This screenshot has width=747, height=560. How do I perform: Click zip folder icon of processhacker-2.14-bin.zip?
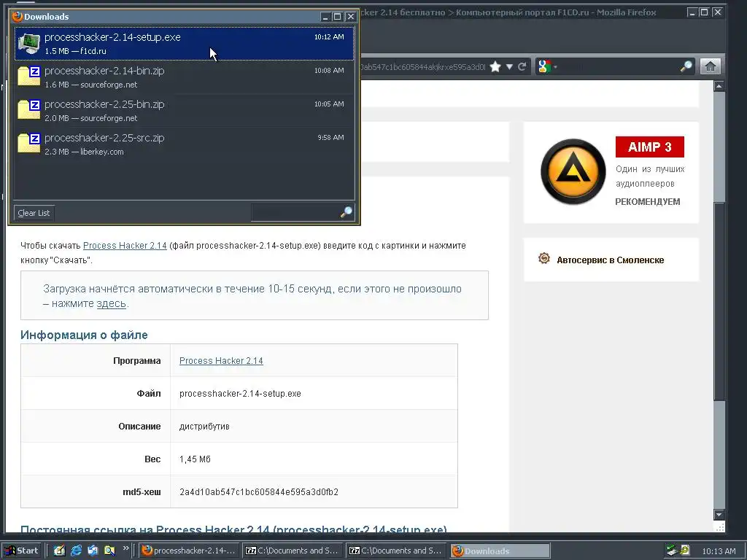click(28, 76)
